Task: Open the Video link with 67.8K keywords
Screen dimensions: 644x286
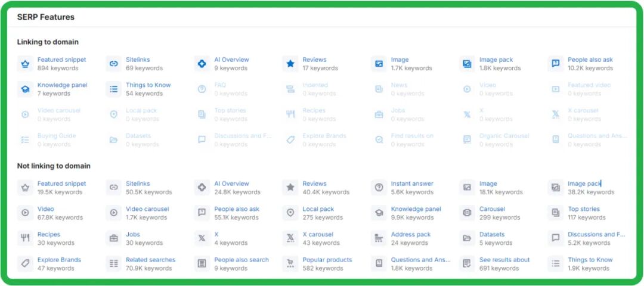Action: (x=46, y=209)
